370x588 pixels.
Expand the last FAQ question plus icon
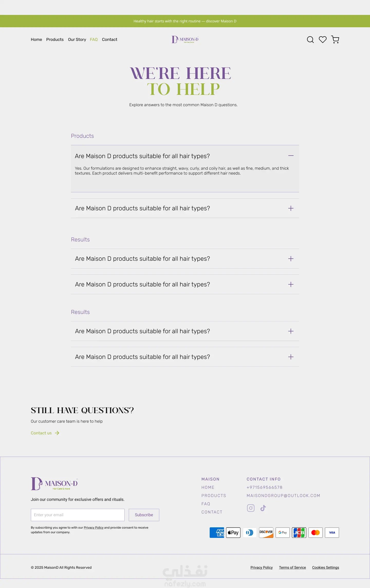pyautogui.click(x=291, y=357)
